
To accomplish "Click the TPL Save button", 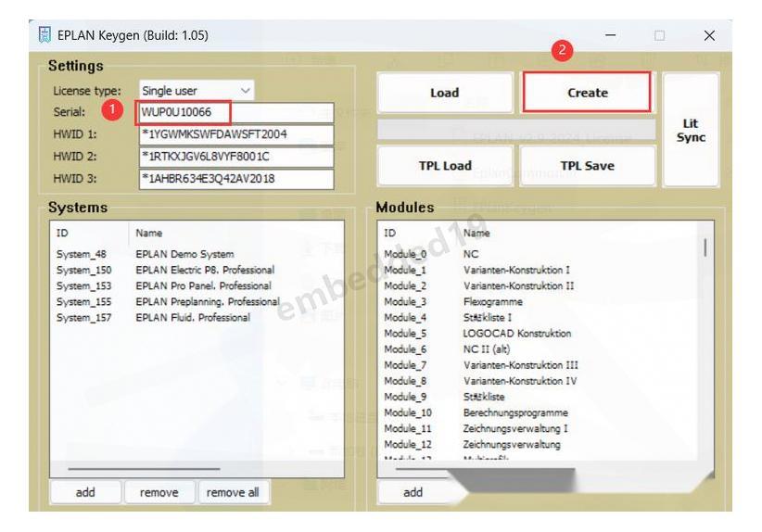I will [x=587, y=166].
